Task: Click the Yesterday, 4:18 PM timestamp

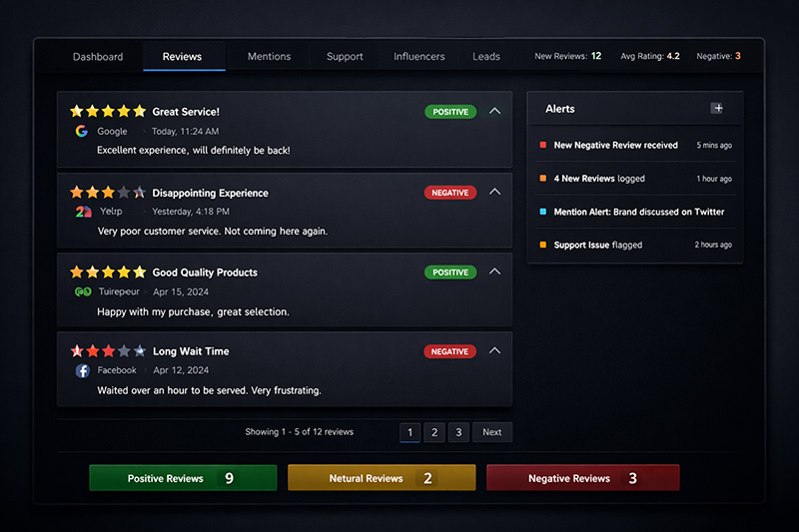Action: click(191, 212)
